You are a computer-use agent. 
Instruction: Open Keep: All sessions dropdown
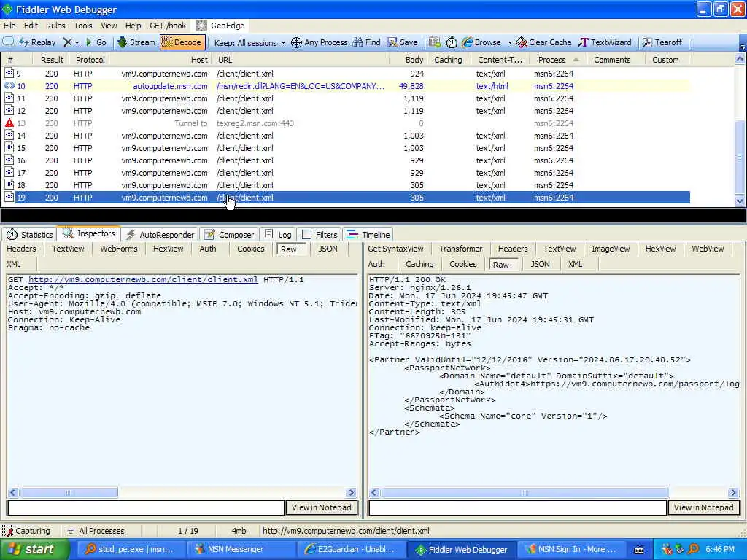coord(249,43)
